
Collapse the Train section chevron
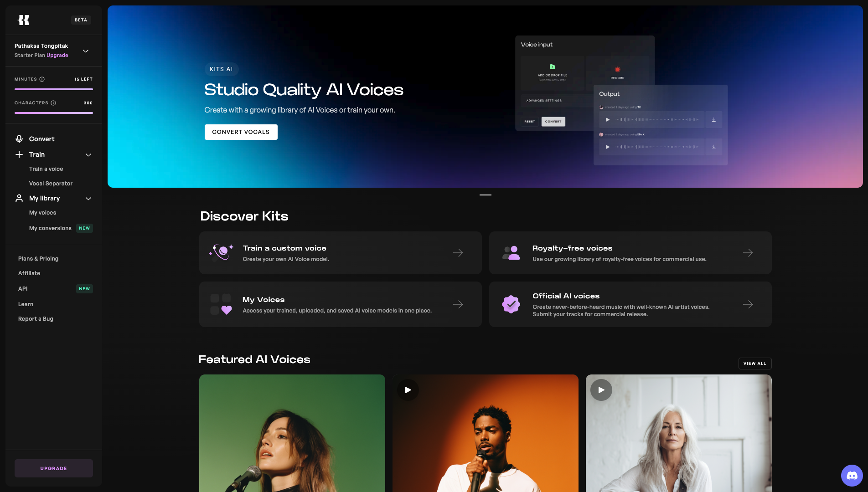point(88,155)
